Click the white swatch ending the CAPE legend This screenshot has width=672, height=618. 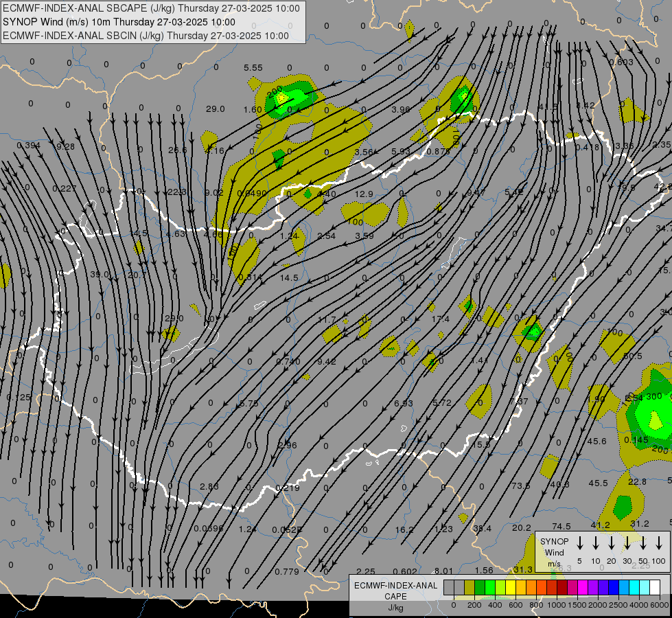(x=656, y=587)
